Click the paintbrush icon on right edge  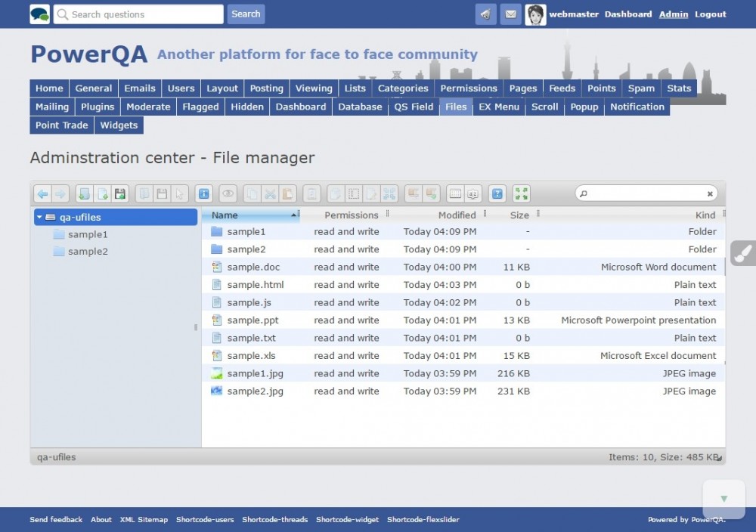[742, 253]
